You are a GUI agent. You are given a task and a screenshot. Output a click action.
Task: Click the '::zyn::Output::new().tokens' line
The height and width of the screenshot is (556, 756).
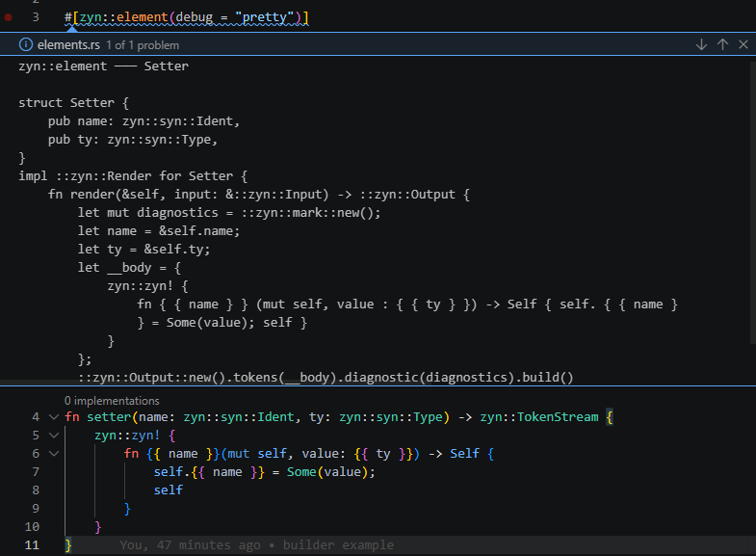(x=326, y=377)
